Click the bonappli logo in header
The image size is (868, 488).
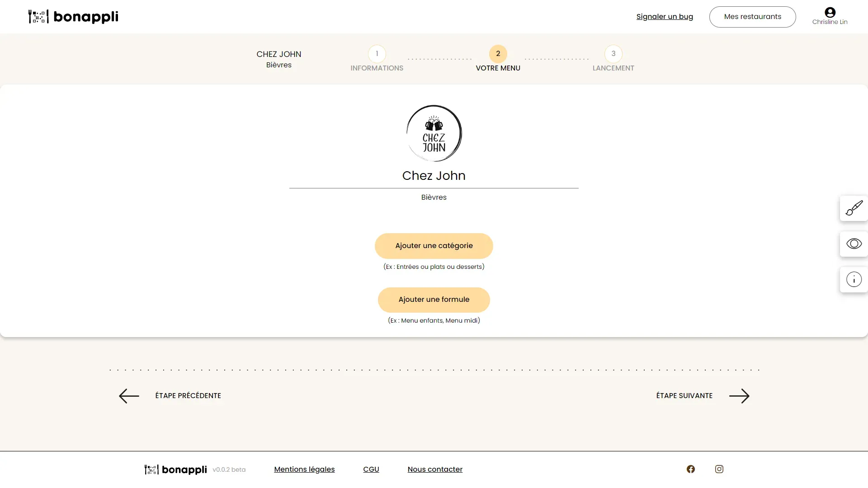pos(73,17)
